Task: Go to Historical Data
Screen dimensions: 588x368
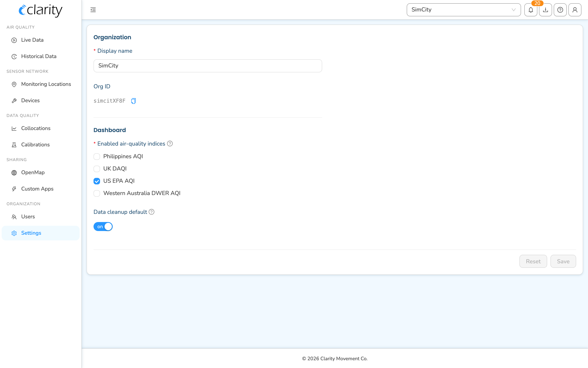Action: pyautogui.click(x=41, y=56)
